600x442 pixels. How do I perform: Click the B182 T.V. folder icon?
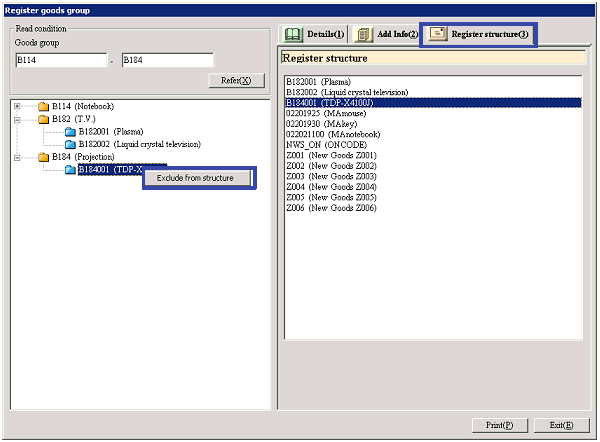click(x=43, y=119)
